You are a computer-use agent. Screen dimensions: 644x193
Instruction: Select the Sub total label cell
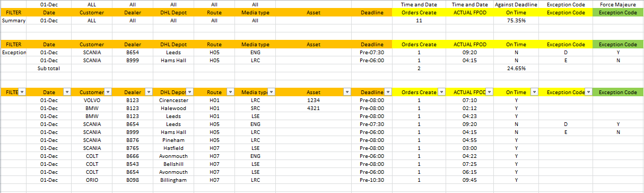coord(49,68)
